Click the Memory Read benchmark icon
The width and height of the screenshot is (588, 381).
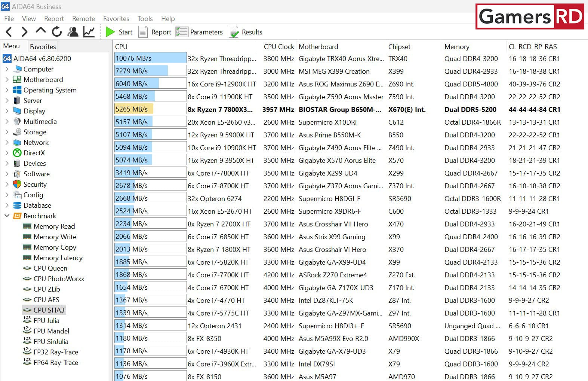point(27,226)
